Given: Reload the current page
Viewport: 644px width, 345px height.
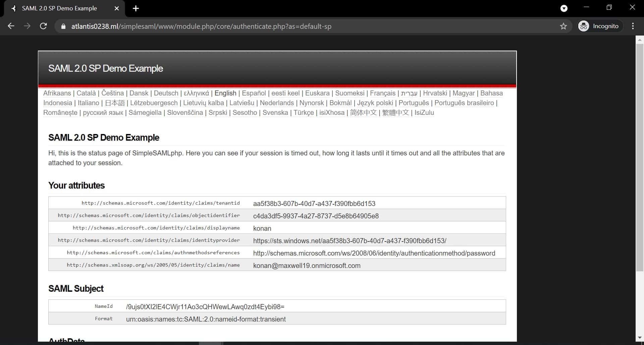Looking at the screenshot, I should click(43, 26).
